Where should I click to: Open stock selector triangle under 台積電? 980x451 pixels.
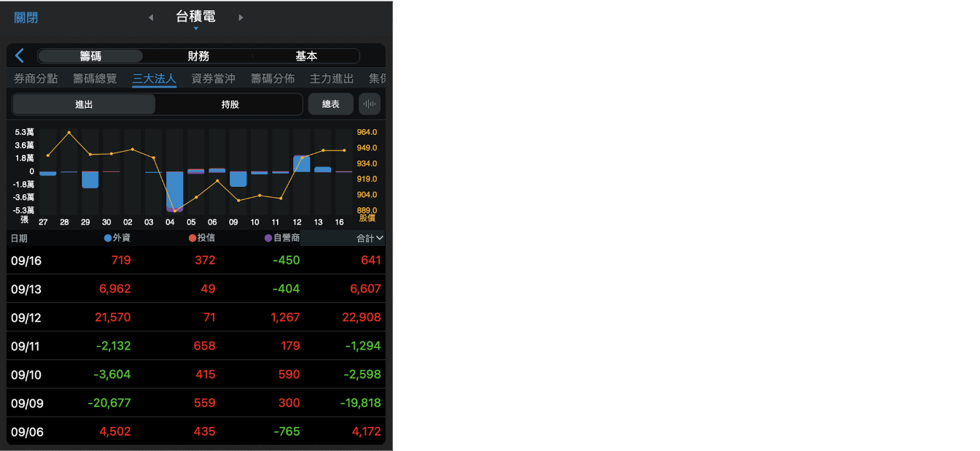click(195, 29)
